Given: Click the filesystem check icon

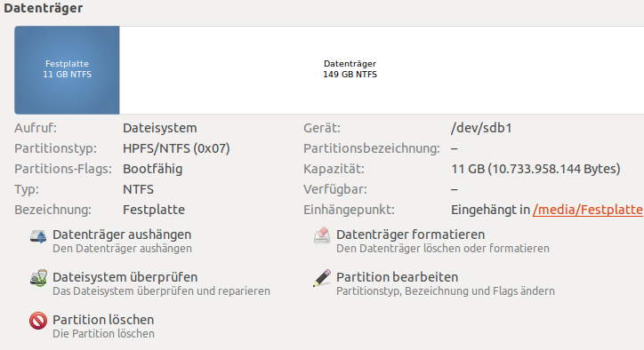Looking at the screenshot, I should point(38,278).
